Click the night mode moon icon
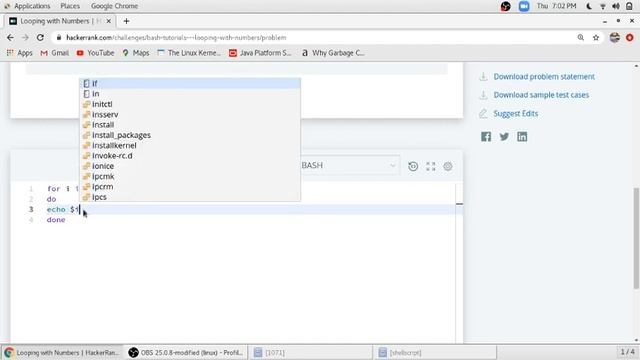640x360 pixels. [x=589, y=6]
